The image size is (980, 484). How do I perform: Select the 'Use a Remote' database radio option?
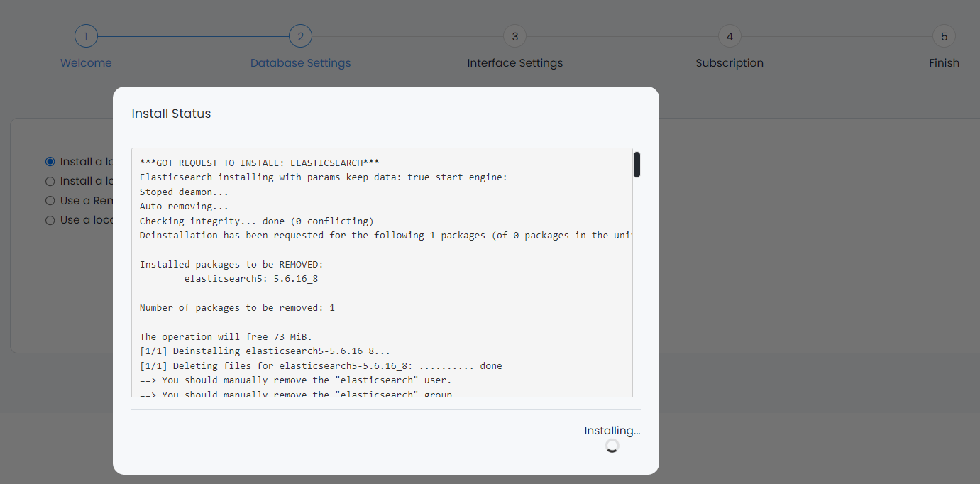[50, 200]
